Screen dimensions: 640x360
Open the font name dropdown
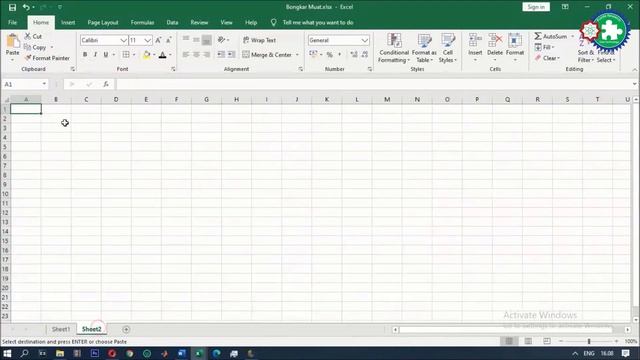click(x=123, y=40)
